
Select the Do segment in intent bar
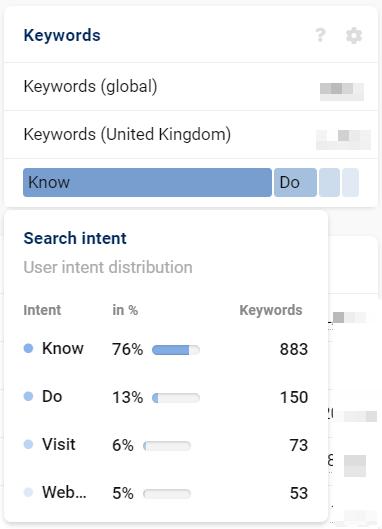point(295,183)
